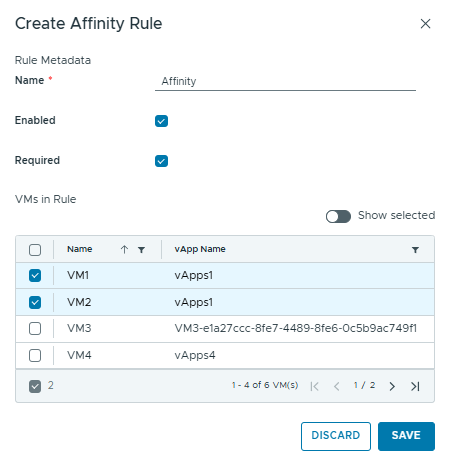
Task: Click the VM3 name cell
Action: pos(79,328)
